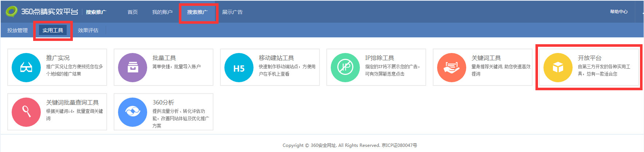Switch to 展示广告 in the top menu
Screen dimensions: 644x152
232,12
